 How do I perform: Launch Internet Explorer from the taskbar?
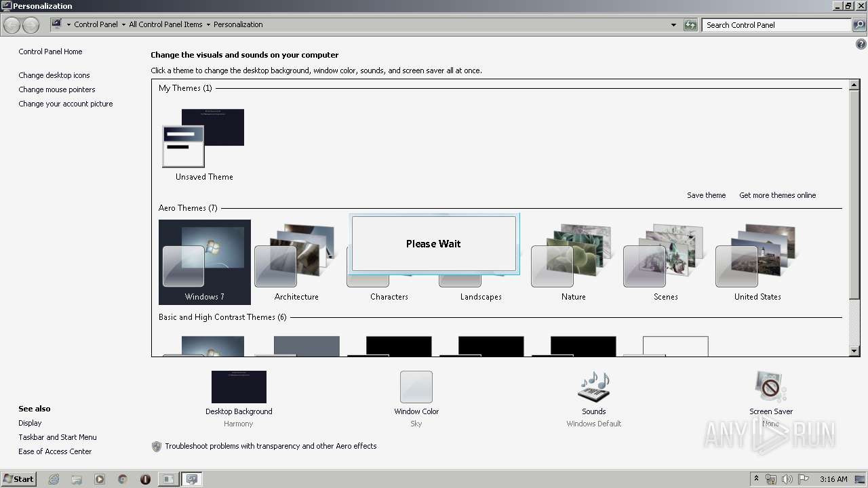54,479
